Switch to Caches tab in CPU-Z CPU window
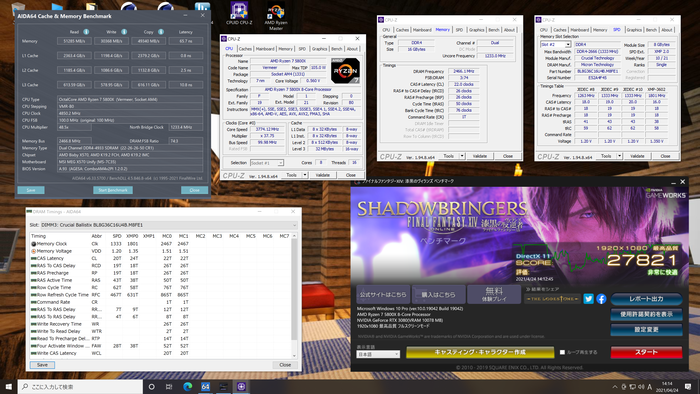The height and width of the screenshot is (394, 700). tap(245, 49)
